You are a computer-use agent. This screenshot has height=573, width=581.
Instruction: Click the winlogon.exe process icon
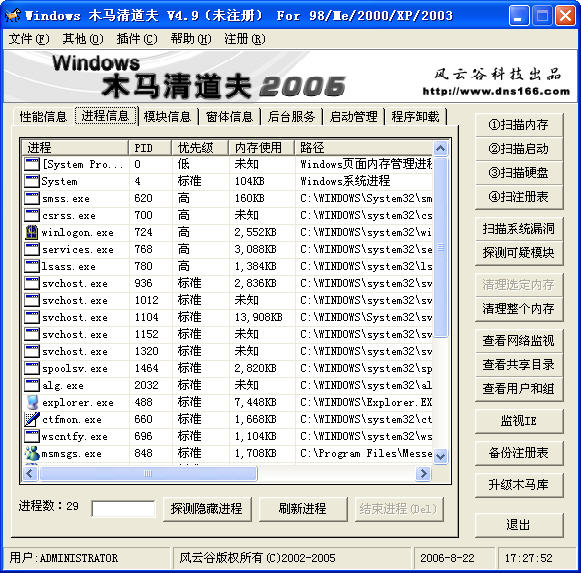31,232
